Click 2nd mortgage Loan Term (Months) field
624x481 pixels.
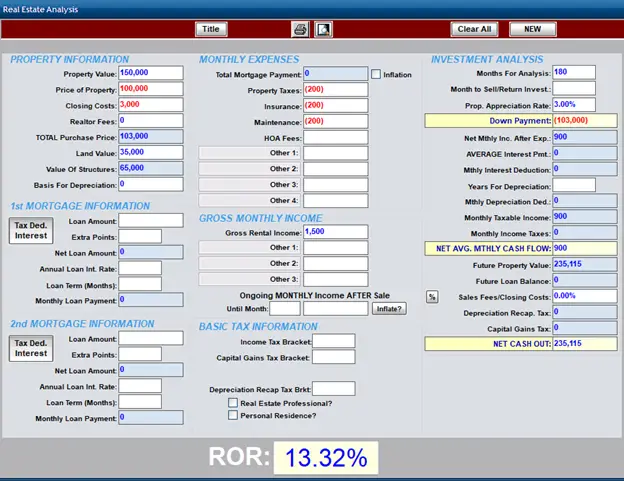point(140,402)
